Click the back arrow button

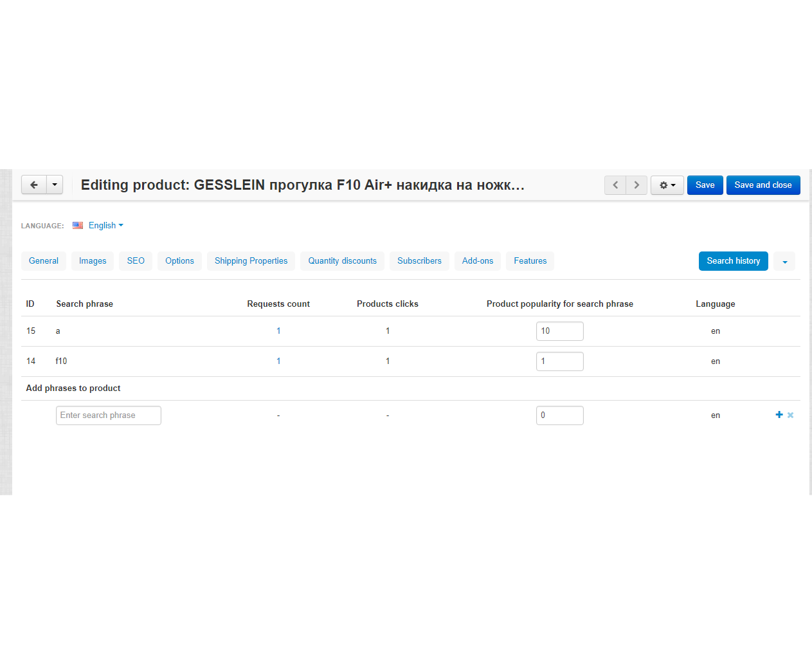click(34, 185)
